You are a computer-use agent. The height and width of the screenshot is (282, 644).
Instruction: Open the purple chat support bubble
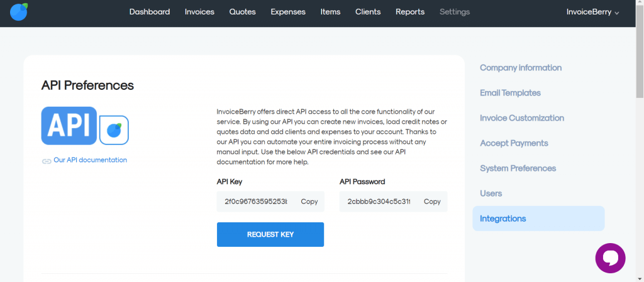pos(610,258)
